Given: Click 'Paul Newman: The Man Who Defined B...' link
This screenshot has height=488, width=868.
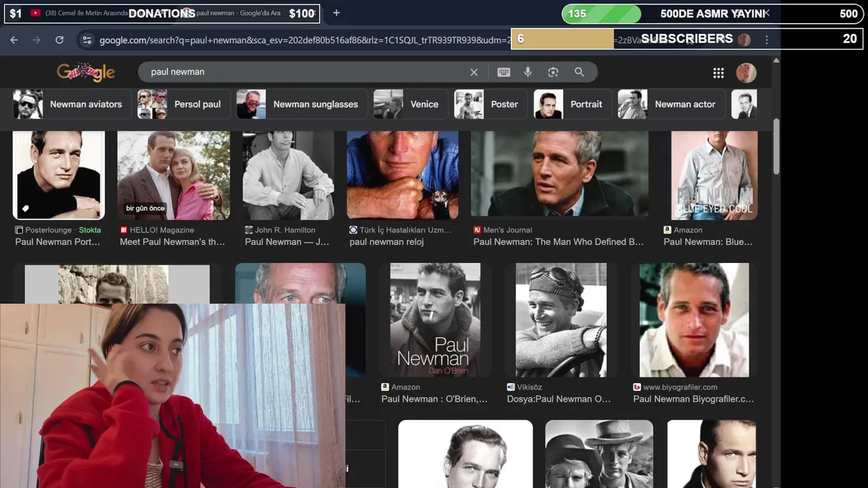Looking at the screenshot, I should [559, 242].
